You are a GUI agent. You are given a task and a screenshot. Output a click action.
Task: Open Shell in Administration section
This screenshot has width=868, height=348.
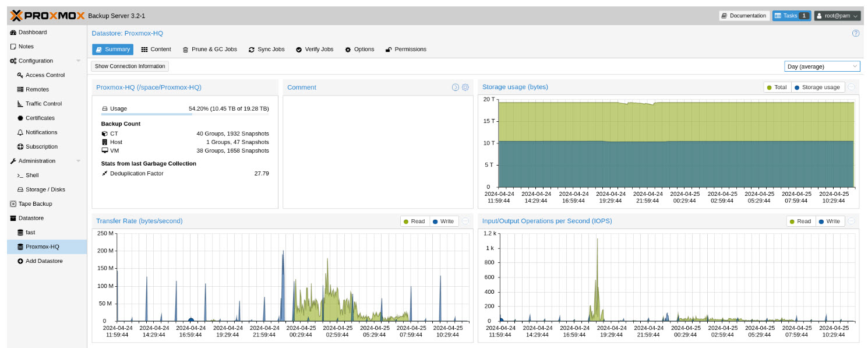(x=31, y=175)
